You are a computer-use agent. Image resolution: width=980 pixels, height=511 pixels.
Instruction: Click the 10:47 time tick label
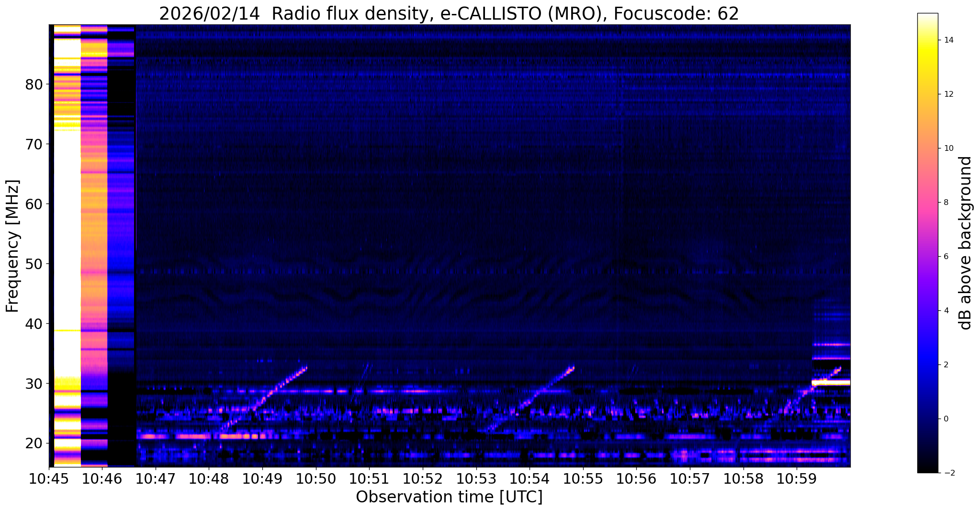[156, 479]
